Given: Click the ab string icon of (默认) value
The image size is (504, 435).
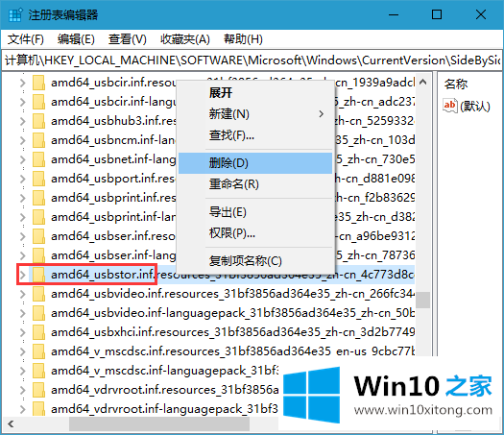Looking at the screenshot, I should click(x=449, y=106).
